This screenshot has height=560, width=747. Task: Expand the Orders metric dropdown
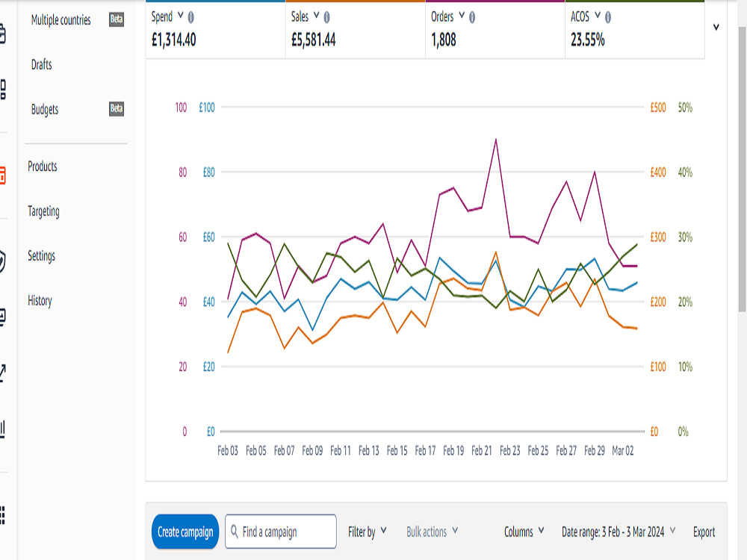(x=462, y=16)
